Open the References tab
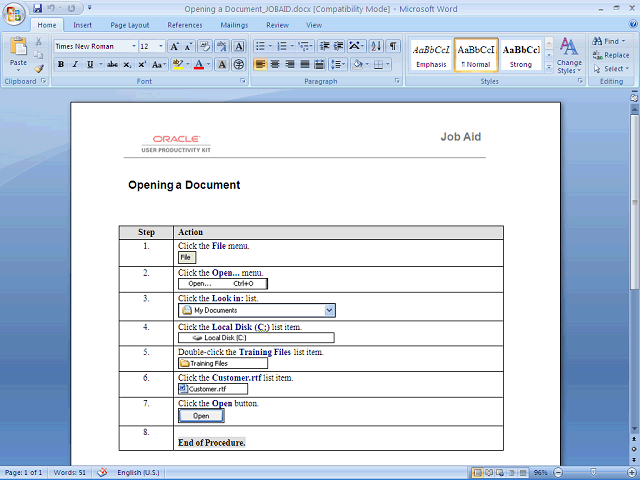 tap(185, 25)
